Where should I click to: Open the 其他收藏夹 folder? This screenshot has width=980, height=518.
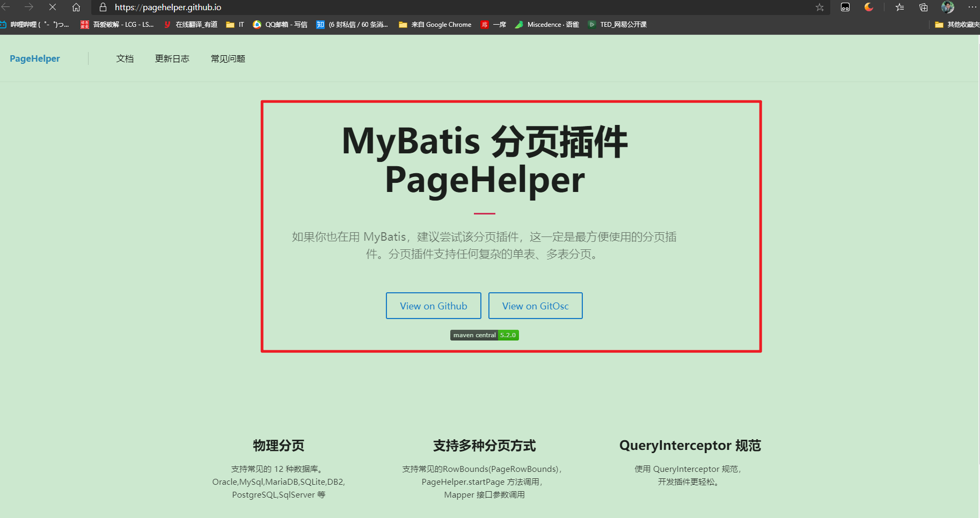(957, 25)
